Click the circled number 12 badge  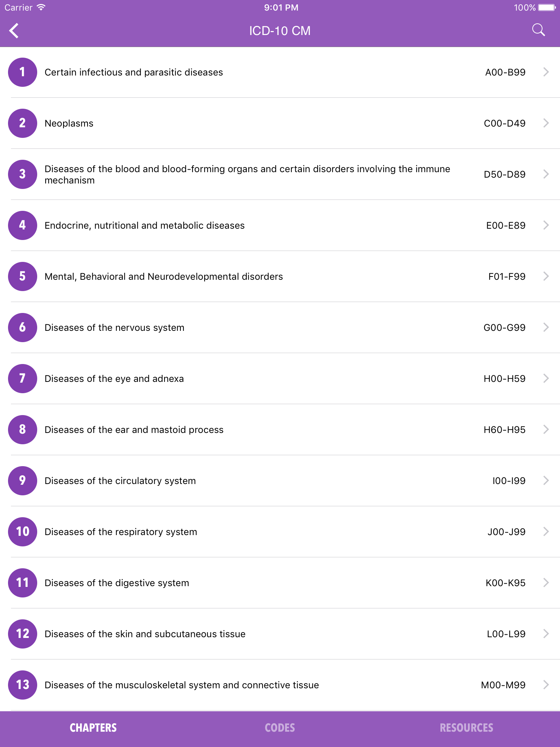(x=22, y=634)
